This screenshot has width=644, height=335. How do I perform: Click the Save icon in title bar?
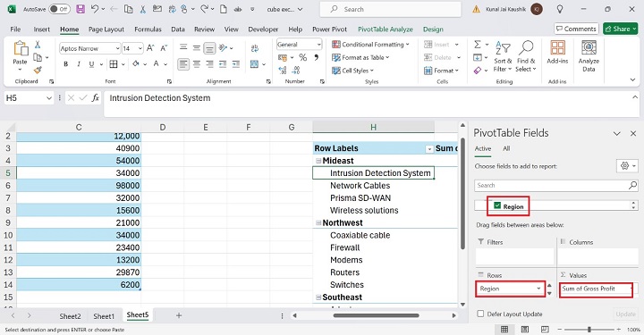(80, 9)
